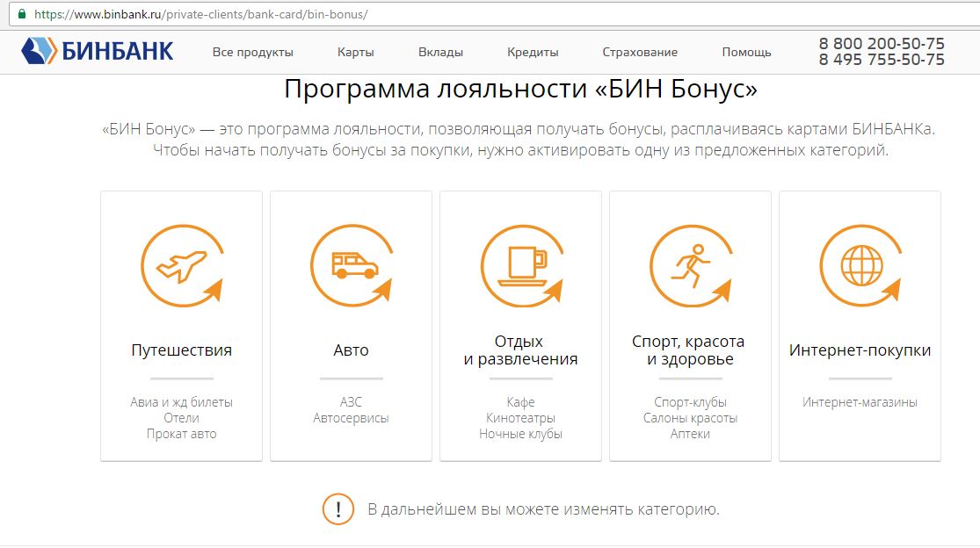Click the БИНБАНК logo
Viewport: 980px width, 548px height.
click(98, 51)
